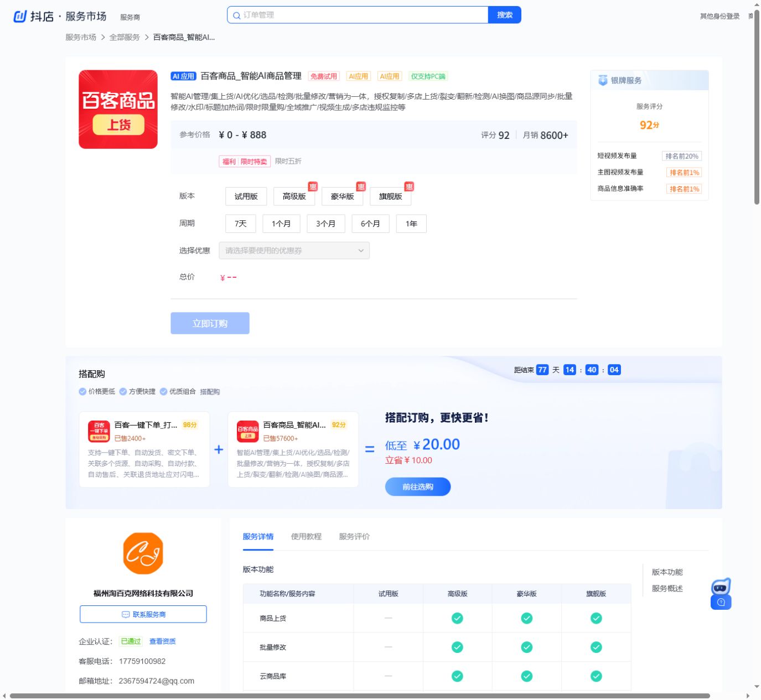761x700 pixels.
Task: Select the 豪华版 version option
Action: pos(343,196)
